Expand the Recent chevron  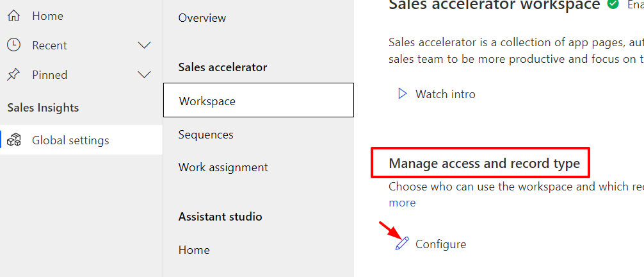[x=145, y=46]
